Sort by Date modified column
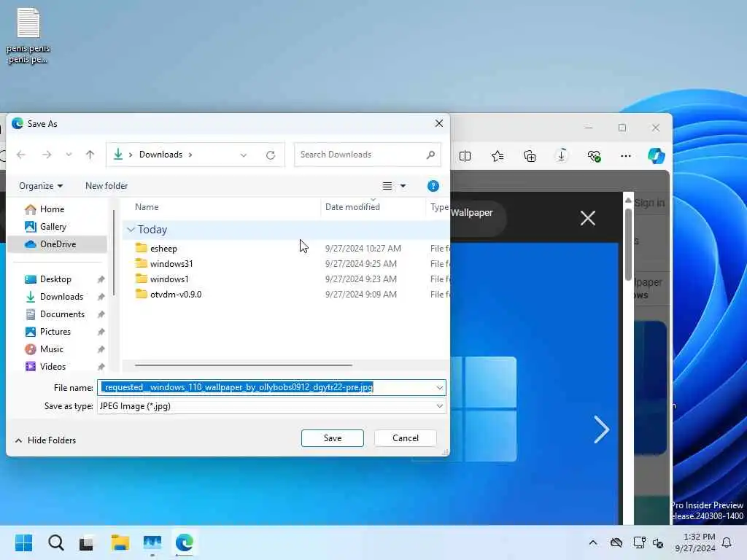 click(x=352, y=206)
